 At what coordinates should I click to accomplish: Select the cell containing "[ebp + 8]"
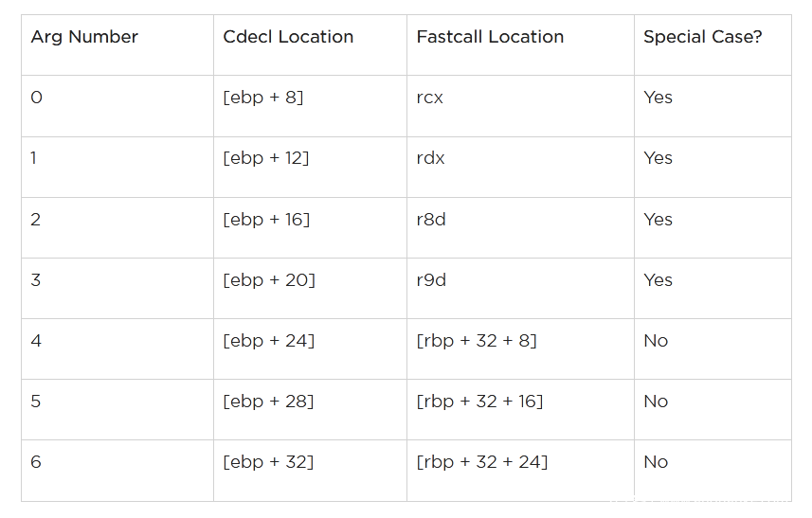pyautogui.click(x=263, y=98)
